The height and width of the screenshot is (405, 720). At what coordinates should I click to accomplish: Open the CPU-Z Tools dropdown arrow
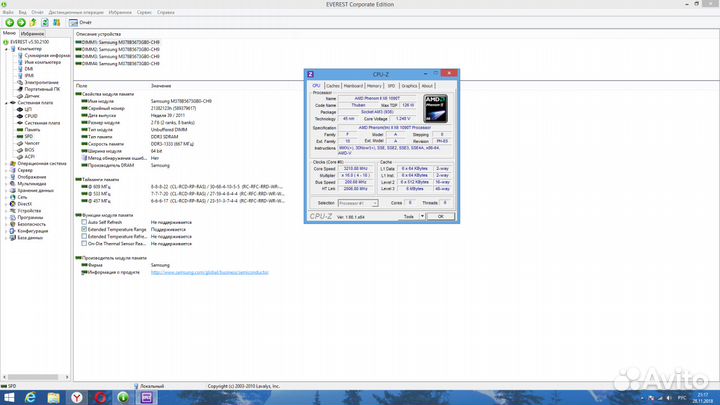pos(422,216)
